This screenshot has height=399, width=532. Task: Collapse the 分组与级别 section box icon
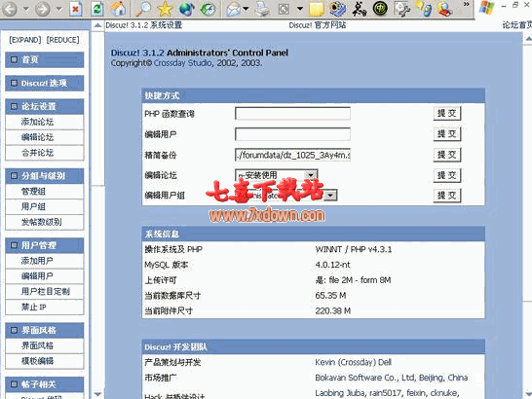pyautogui.click(x=14, y=176)
